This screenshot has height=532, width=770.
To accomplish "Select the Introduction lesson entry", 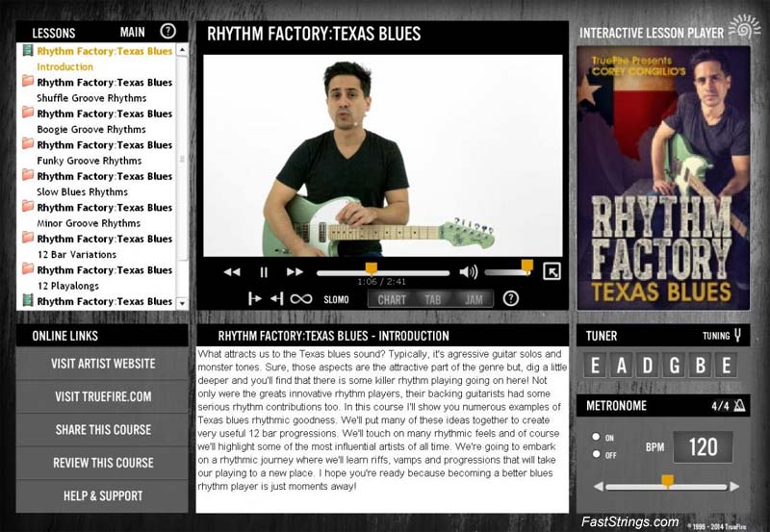I will pos(64,66).
